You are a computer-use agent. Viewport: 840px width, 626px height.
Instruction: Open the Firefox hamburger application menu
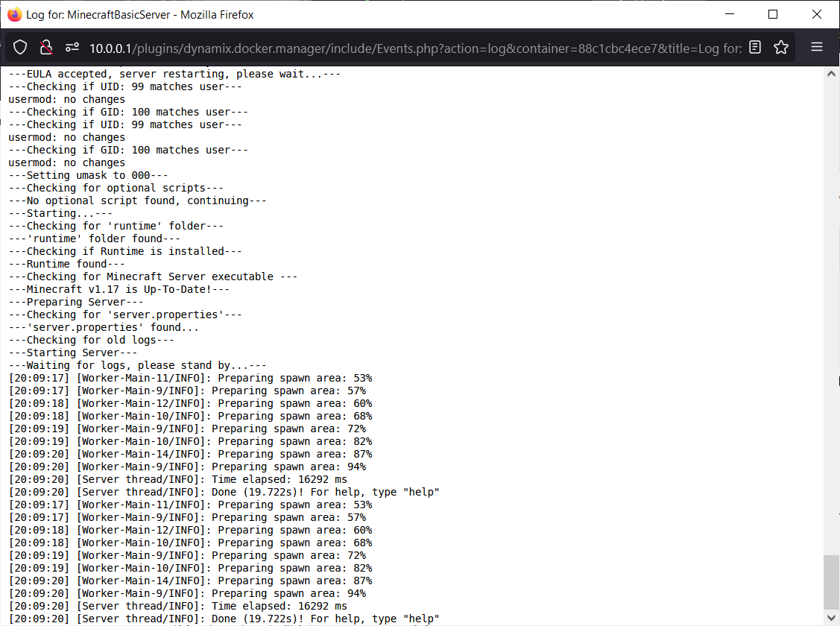816,47
